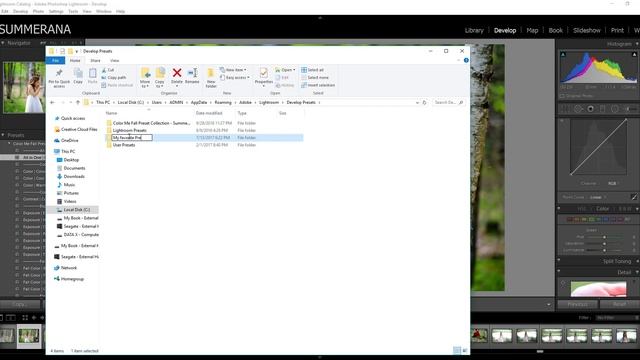Click AppData segment in address bar
This screenshot has width=640, height=360.
[199, 102]
